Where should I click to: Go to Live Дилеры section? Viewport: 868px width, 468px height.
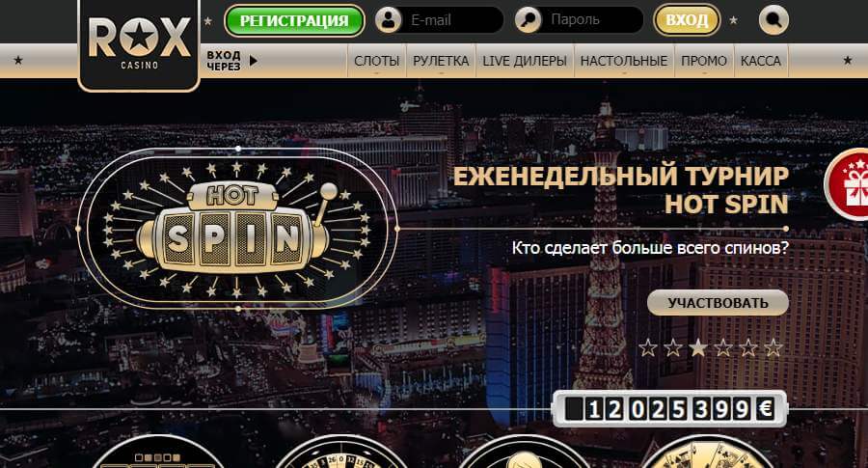525,61
